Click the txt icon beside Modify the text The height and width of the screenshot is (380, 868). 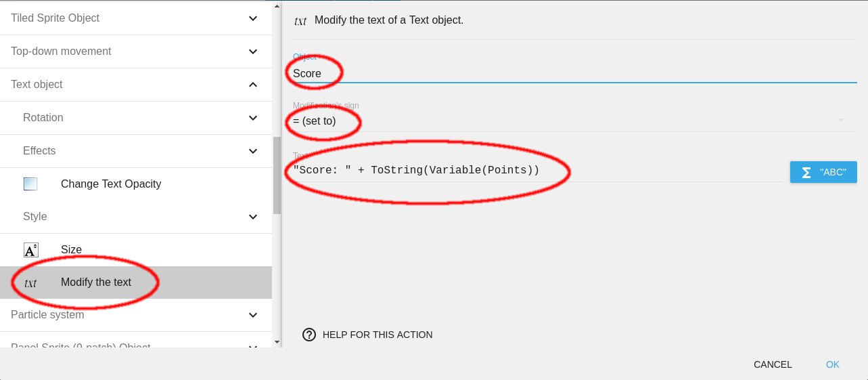click(30, 283)
